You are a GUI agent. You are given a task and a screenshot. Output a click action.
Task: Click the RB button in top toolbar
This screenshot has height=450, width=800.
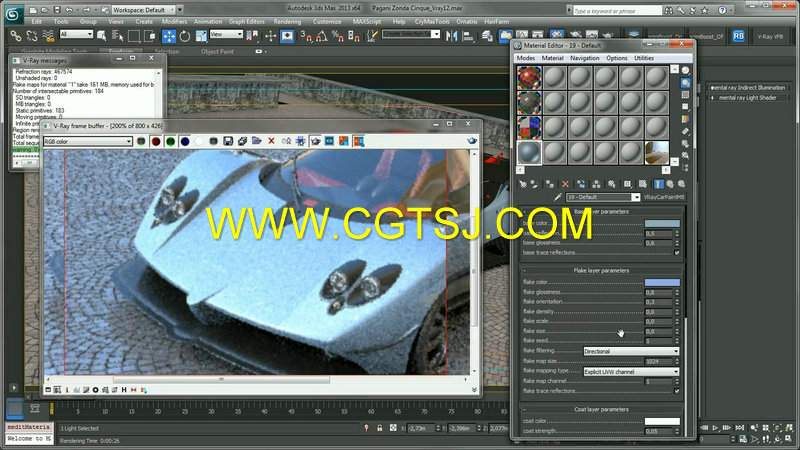tap(738, 36)
